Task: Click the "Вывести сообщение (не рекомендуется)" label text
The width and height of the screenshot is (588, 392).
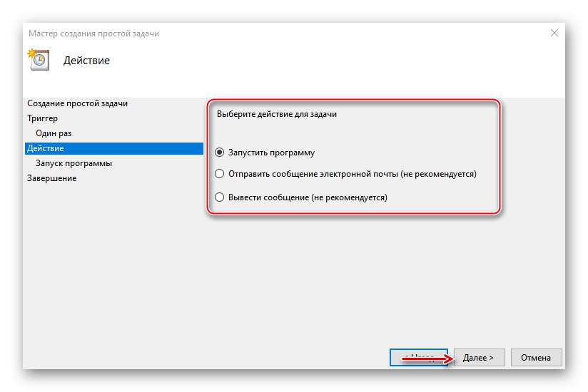Action: (x=308, y=197)
